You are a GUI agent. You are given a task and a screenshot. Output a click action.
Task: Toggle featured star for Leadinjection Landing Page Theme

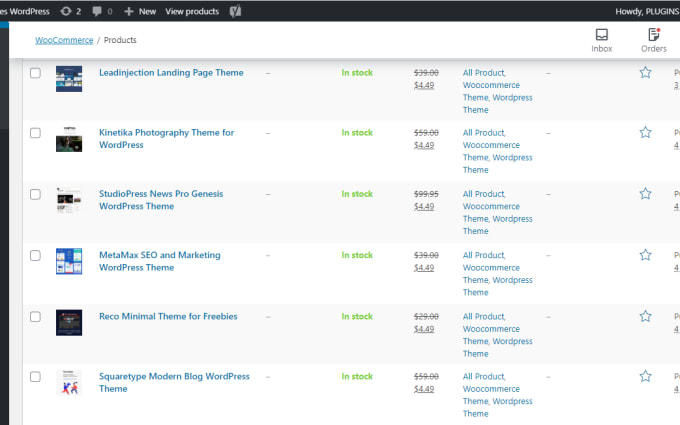[645, 72]
